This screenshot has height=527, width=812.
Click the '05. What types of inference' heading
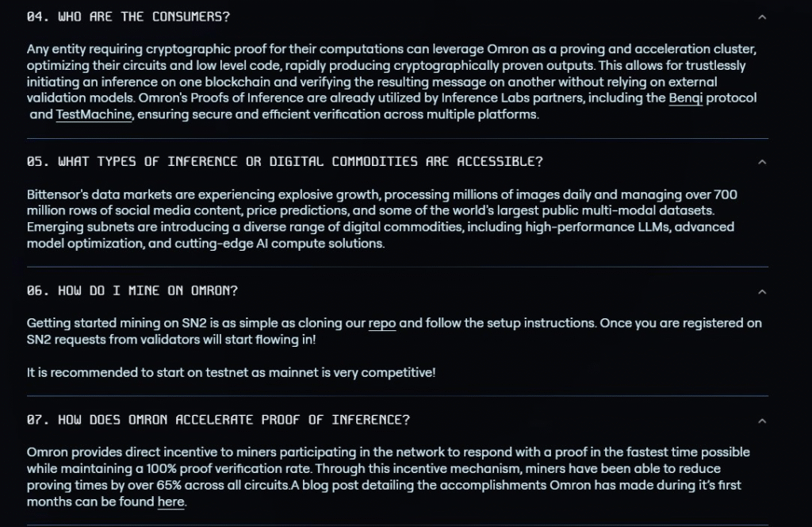click(285, 162)
